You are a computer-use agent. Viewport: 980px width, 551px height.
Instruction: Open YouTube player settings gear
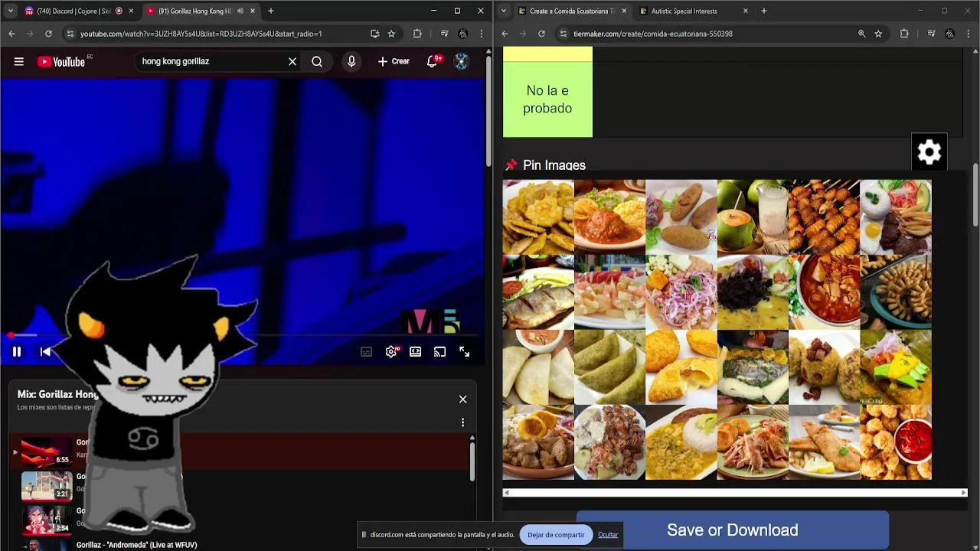tap(391, 352)
